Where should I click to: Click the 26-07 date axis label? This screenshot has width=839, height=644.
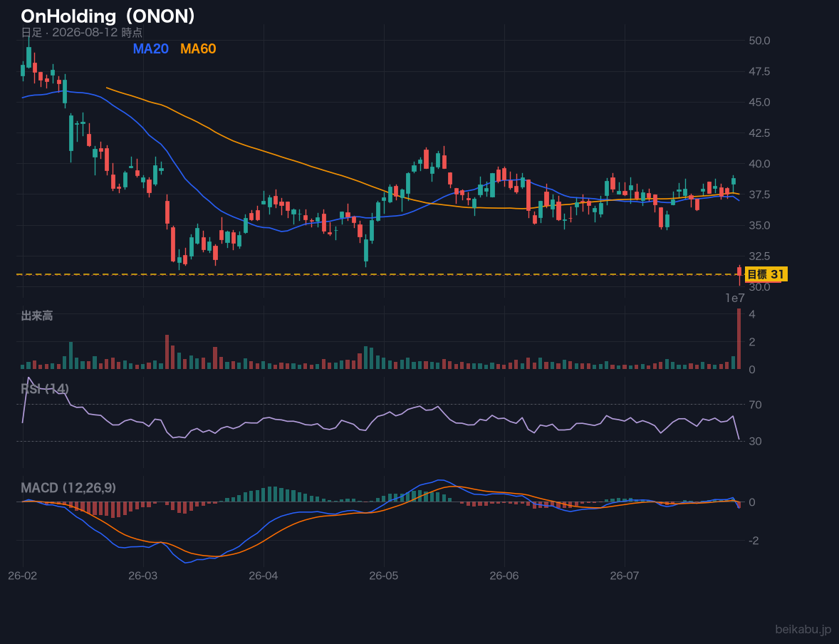coord(625,576)
